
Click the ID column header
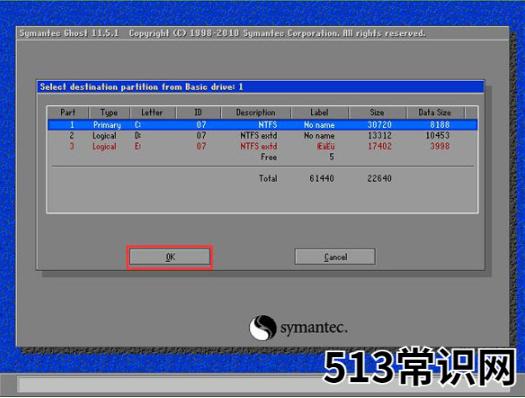pyautogui.click(x=198, y=112)
